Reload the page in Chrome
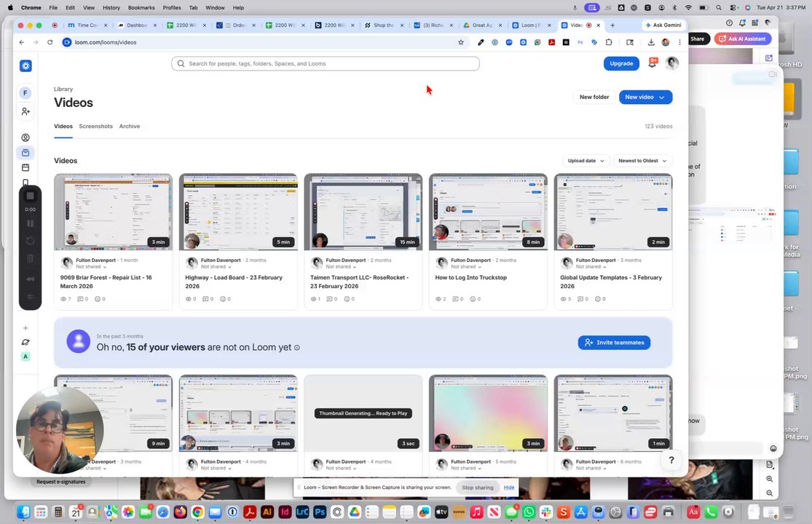 [50, 42]
